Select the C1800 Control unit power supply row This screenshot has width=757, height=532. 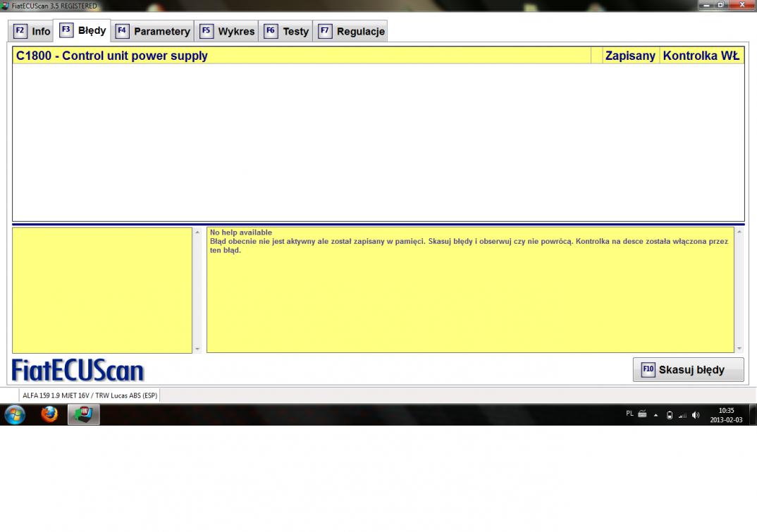[378, 56]
